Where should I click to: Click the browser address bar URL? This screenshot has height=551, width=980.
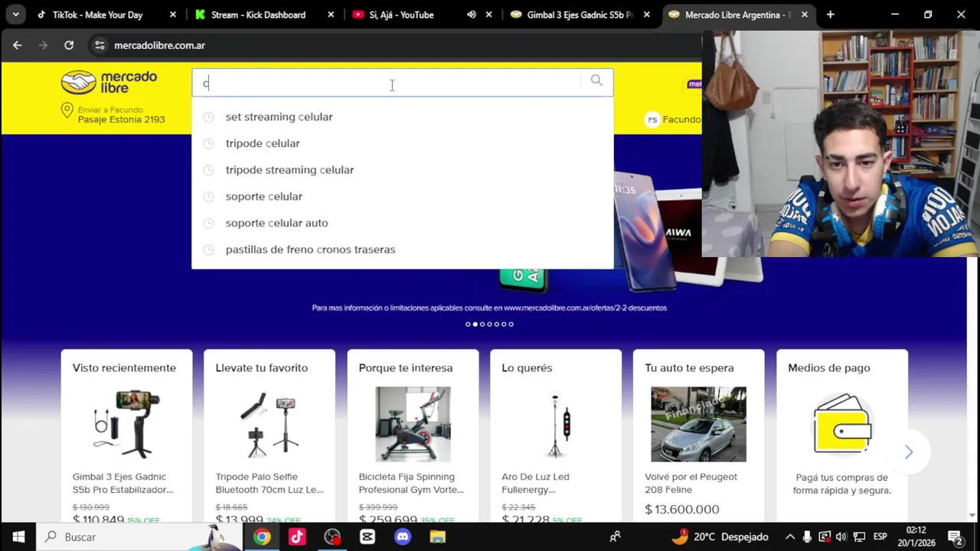[159, 45]
